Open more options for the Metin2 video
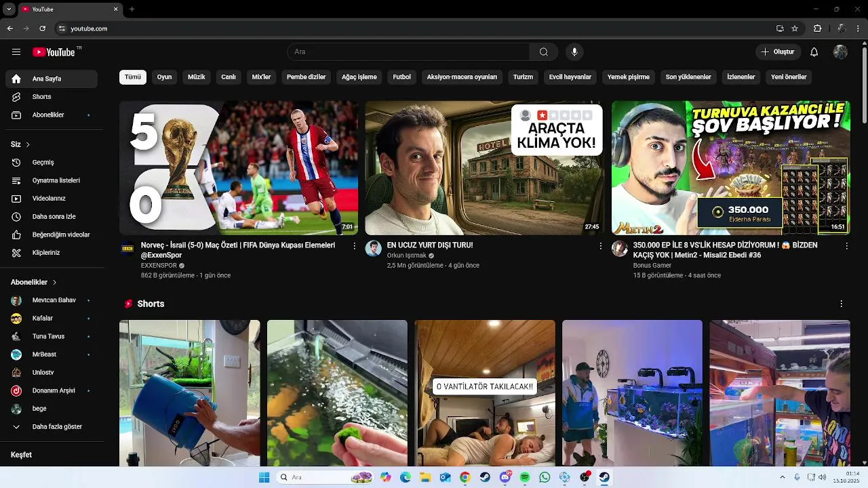The image size is (868, 488). pyautogui.click(x=846, y=246)
